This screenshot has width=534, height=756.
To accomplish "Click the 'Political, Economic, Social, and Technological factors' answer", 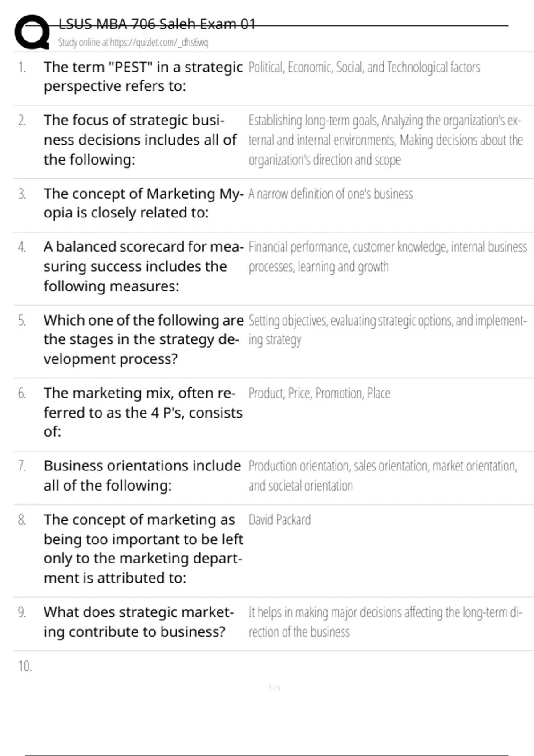I will (364, 68).
